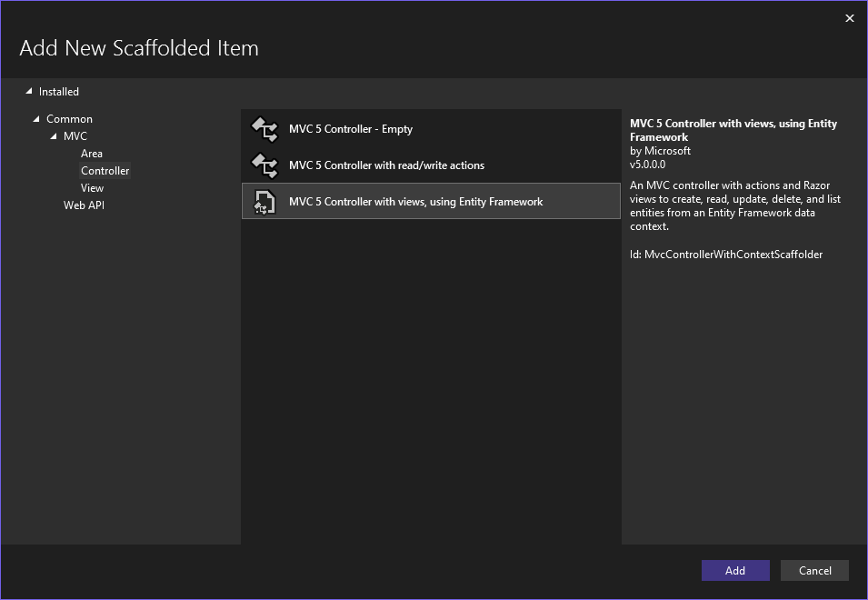Collapse the MVC tree node arrow
Image resolution: width=868 pixels, height=600 pixels.
[54, 136]
